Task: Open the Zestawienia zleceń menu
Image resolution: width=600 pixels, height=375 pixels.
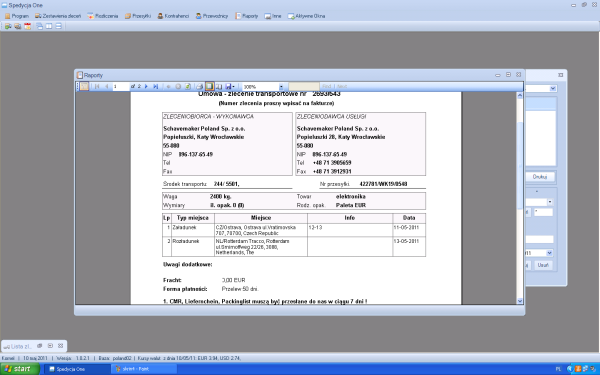Action: point(58,16)
